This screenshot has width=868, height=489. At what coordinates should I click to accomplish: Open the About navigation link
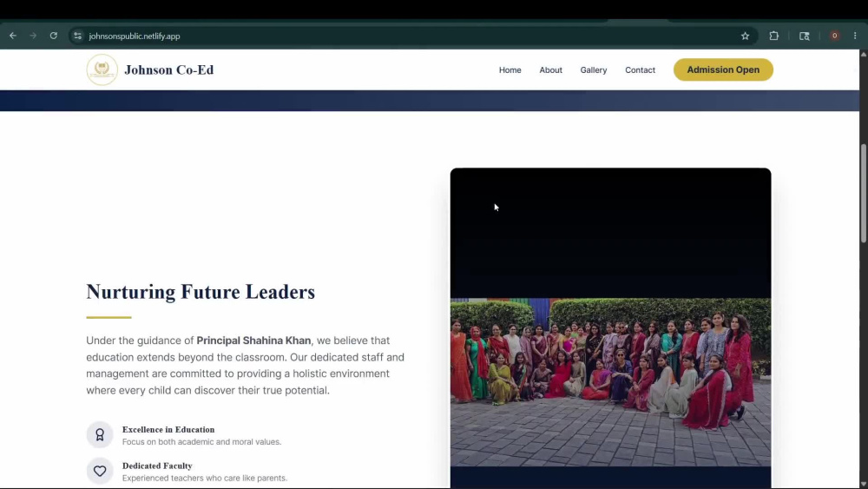[551, 69]
